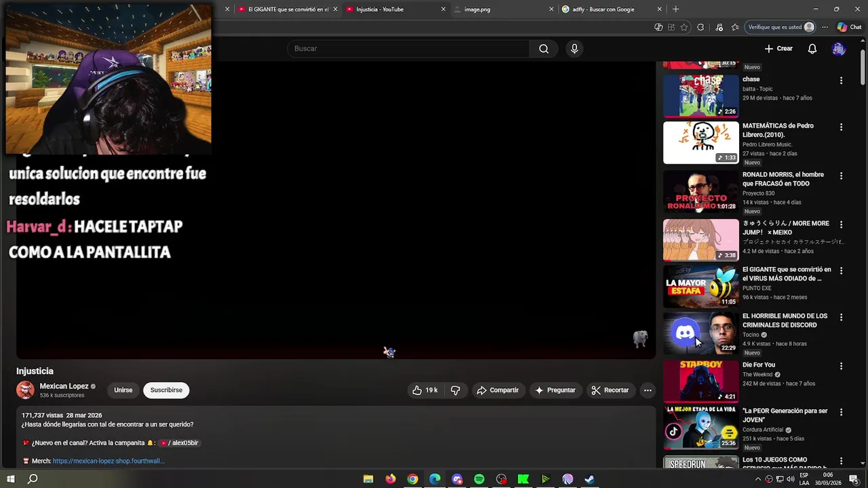Open the YouTube notifications bell

click(x=812, y=49)
